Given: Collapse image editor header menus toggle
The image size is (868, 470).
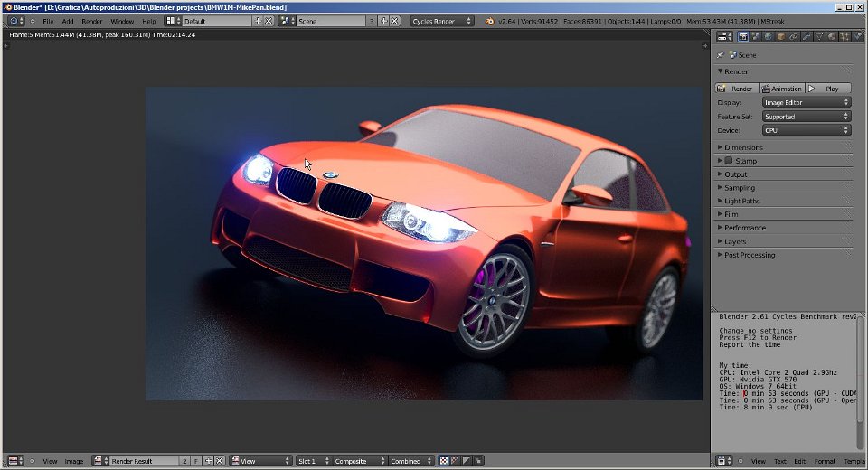Looking at the screenshot, I should pos(33,461).
